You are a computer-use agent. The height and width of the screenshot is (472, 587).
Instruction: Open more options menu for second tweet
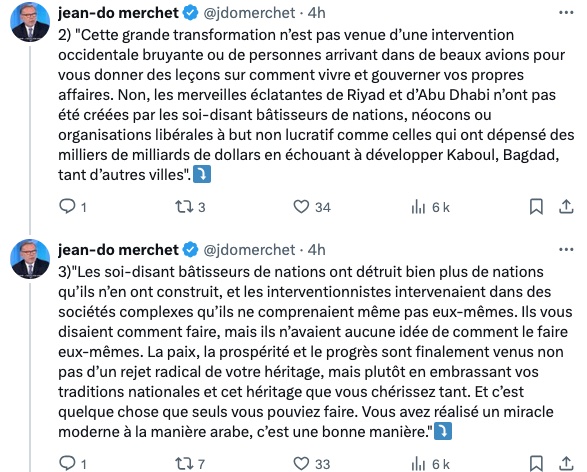566,250
